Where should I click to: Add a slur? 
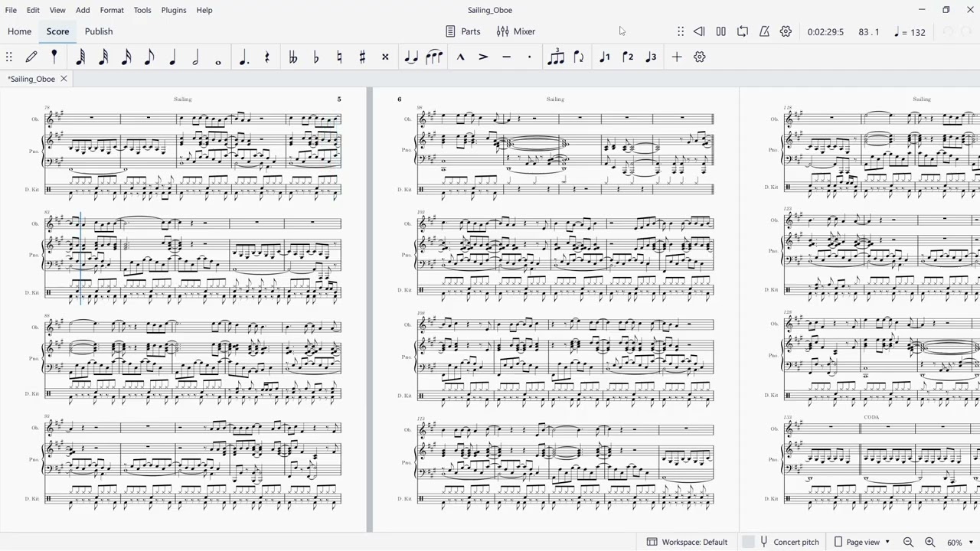point(434,57)
